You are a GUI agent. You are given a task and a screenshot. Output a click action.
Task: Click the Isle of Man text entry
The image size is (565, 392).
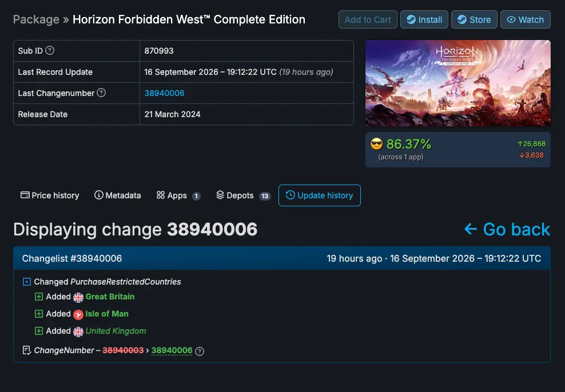click(x=107, y=314)
